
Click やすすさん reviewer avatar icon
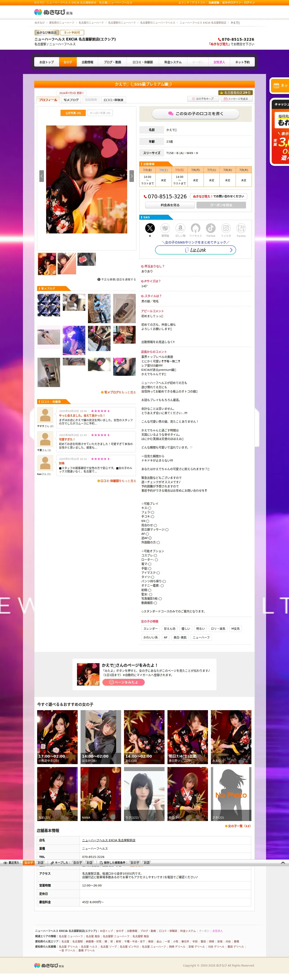click(x=45, y=415)
